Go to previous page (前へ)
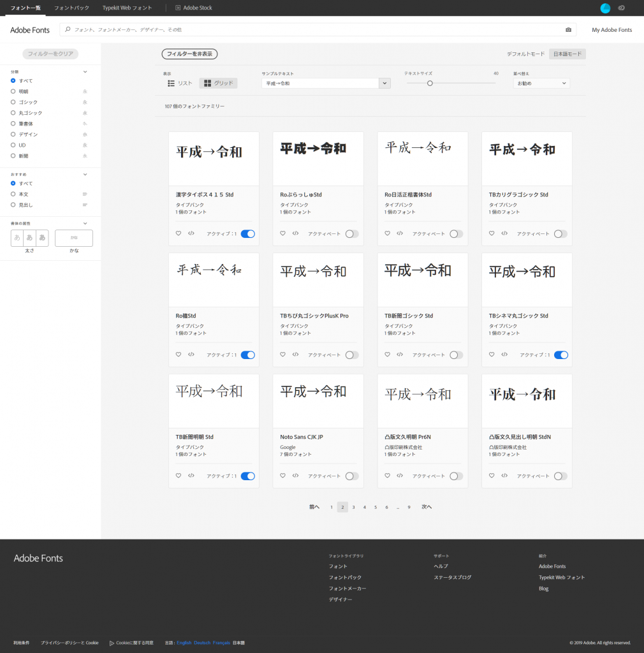This screenshot has height=653, width=644. coord(314,507)
